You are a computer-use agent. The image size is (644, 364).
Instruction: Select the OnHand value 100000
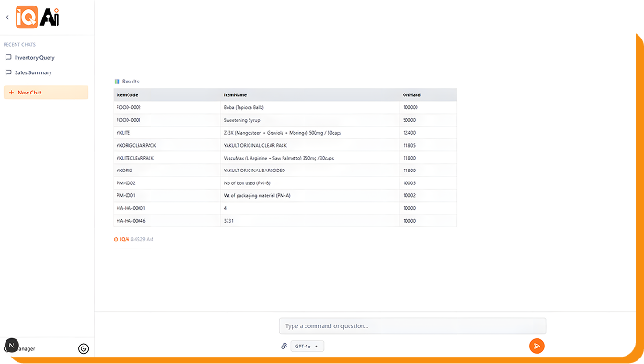pyautogui.click(x=427, y=107)
